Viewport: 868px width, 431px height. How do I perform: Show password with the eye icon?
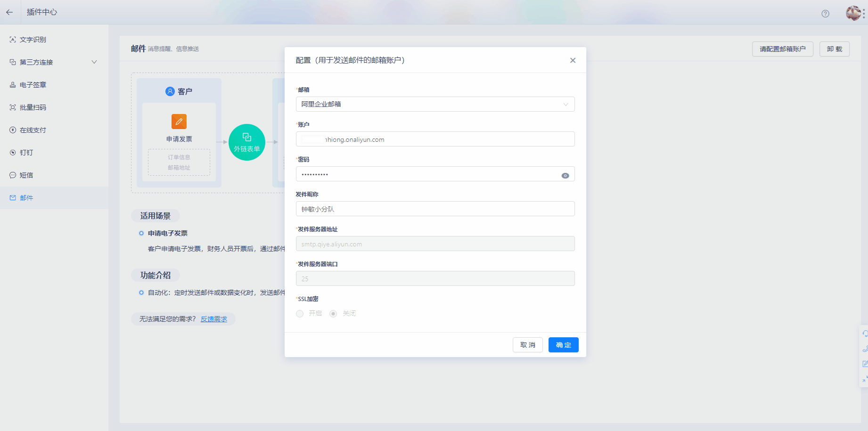coord(565,176)
